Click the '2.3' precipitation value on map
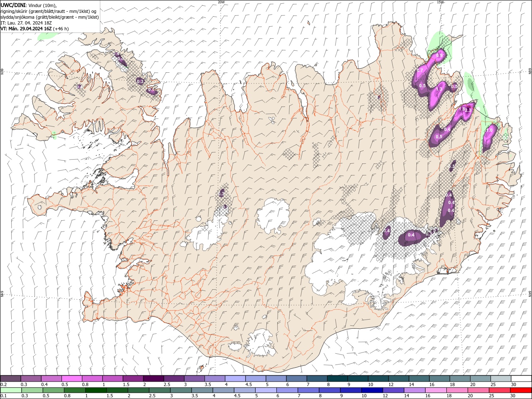532x399 pixels. coord(468,110)
